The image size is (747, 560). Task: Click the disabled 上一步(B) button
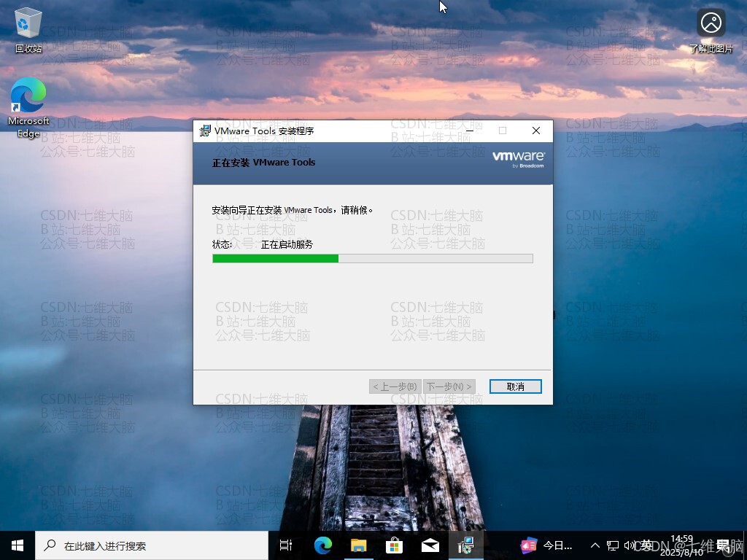pos(395,386)
